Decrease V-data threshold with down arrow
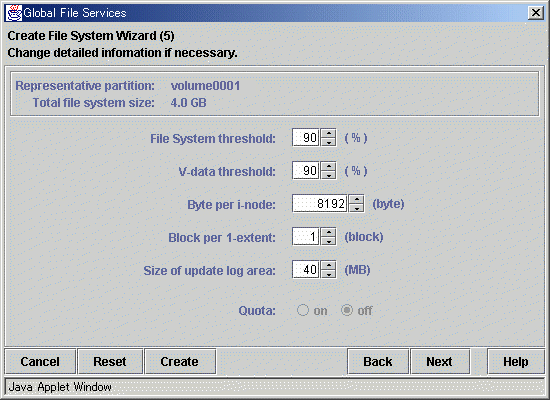 (x=328, y=175)
